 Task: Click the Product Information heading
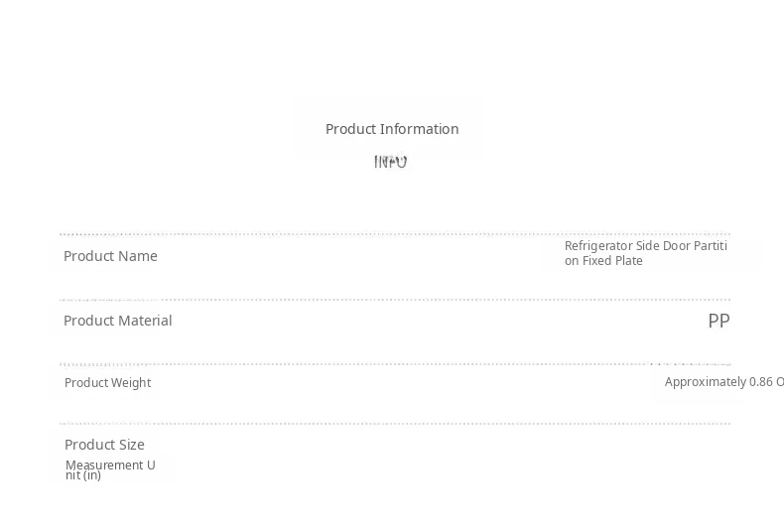[x=391, y=129]
